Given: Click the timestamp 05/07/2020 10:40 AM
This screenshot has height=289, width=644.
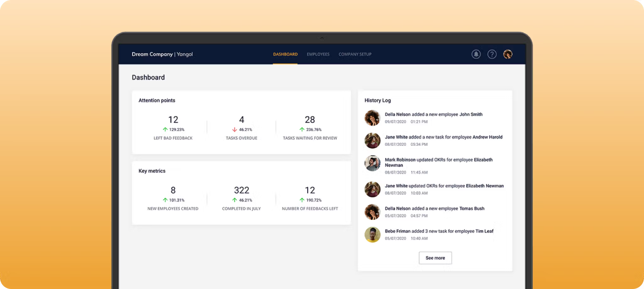Looking at the screenshot, I should [x=406, y=238].
